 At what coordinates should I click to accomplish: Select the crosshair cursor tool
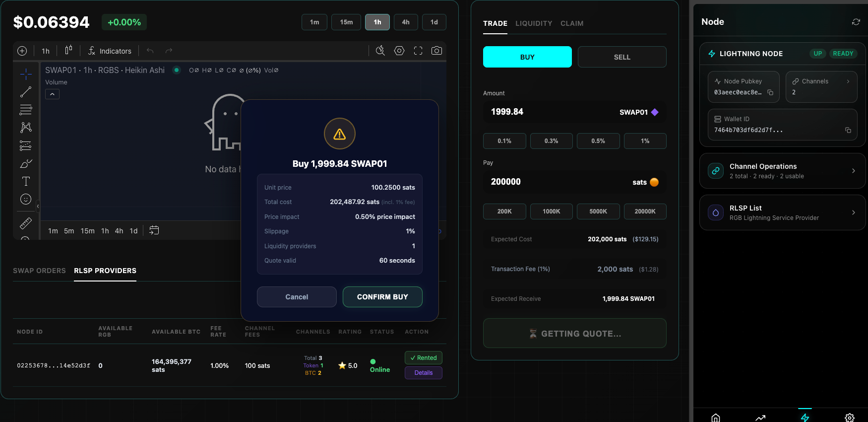tap(26, 74)
